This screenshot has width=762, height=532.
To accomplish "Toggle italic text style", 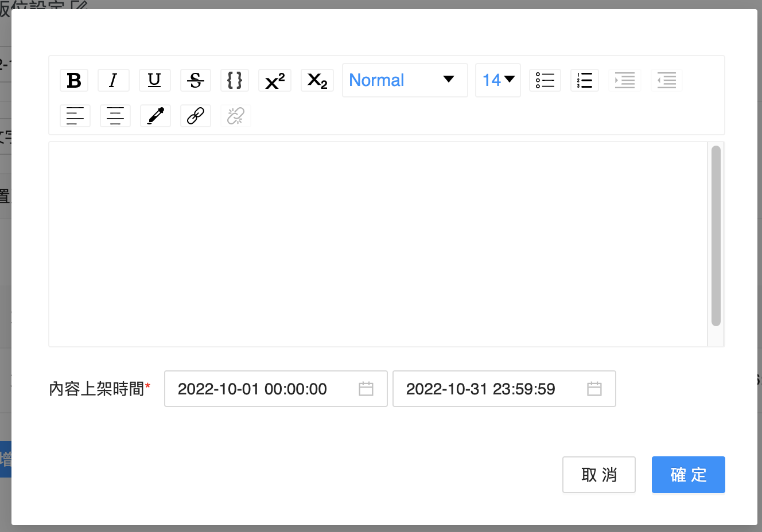I will pos(114,80).
